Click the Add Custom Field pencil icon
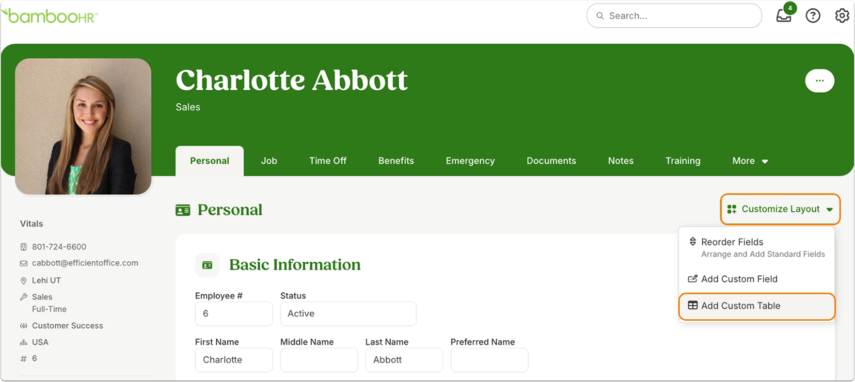The width and height of the screenshot is (855, 382). pos(693,278)
